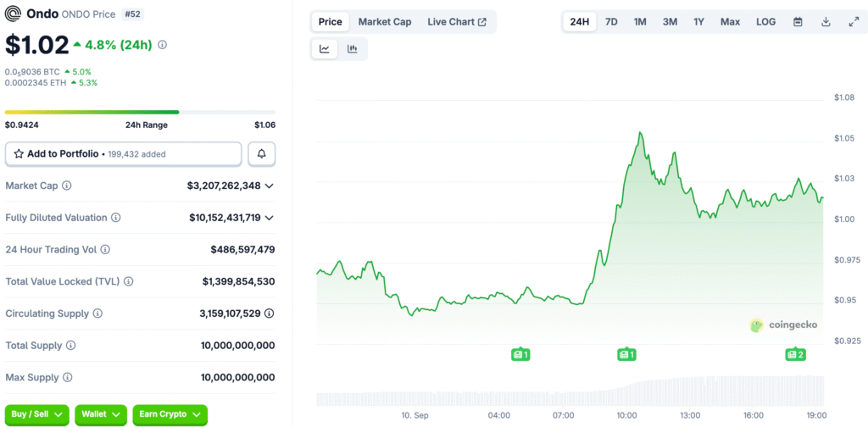
Task: Expand Fully Diluted Valuation chevron
Action: click(x=269, y=218)
